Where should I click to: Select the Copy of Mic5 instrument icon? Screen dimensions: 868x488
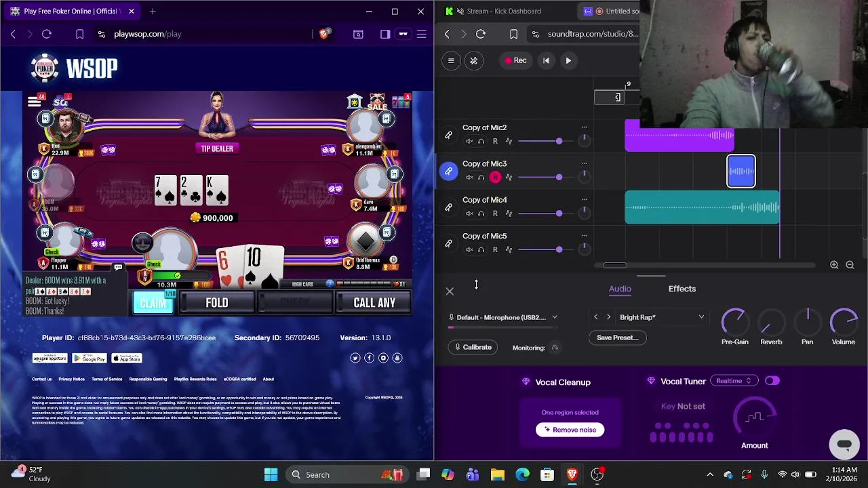coord(448,243)
